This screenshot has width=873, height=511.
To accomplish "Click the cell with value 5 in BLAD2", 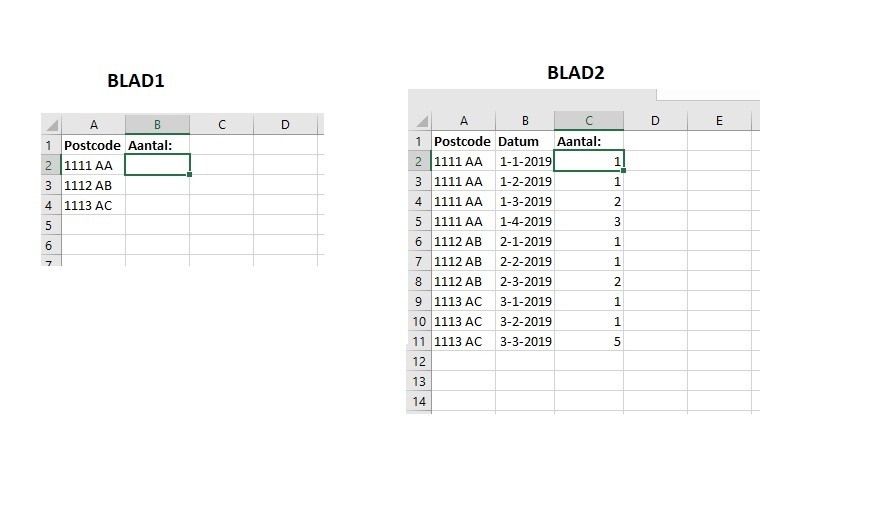I will [x=588, y=341].
